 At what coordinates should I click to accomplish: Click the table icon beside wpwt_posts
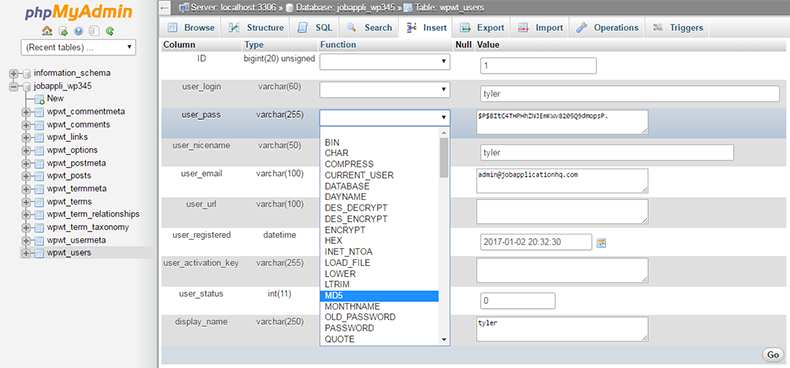click(x=39, y=176)
